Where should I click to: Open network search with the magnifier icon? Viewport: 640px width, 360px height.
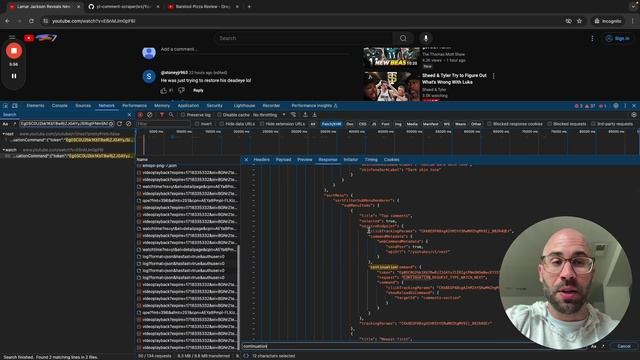(x=171, y=115)
